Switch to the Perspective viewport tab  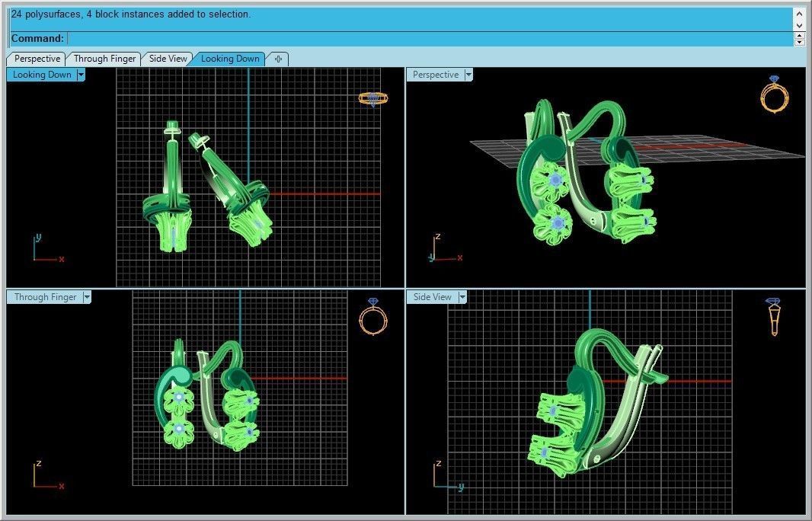pyautogui.click(x=37, y=59)
